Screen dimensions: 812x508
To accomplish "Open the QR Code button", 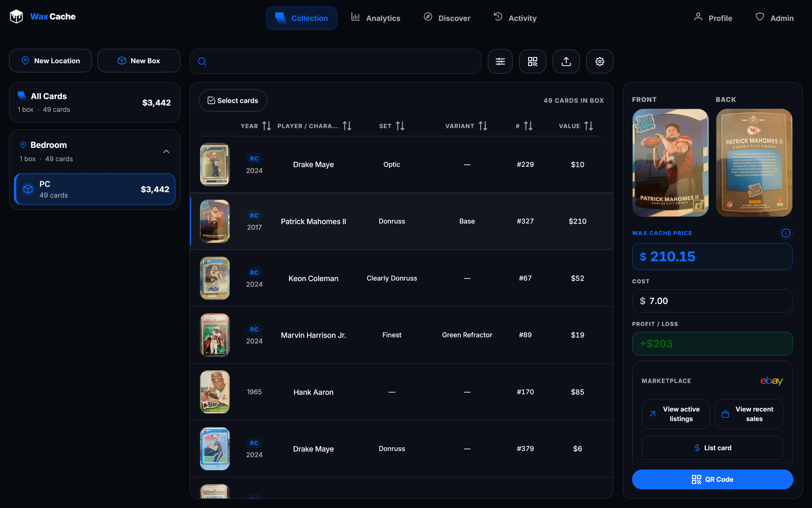I will (712, 479).
